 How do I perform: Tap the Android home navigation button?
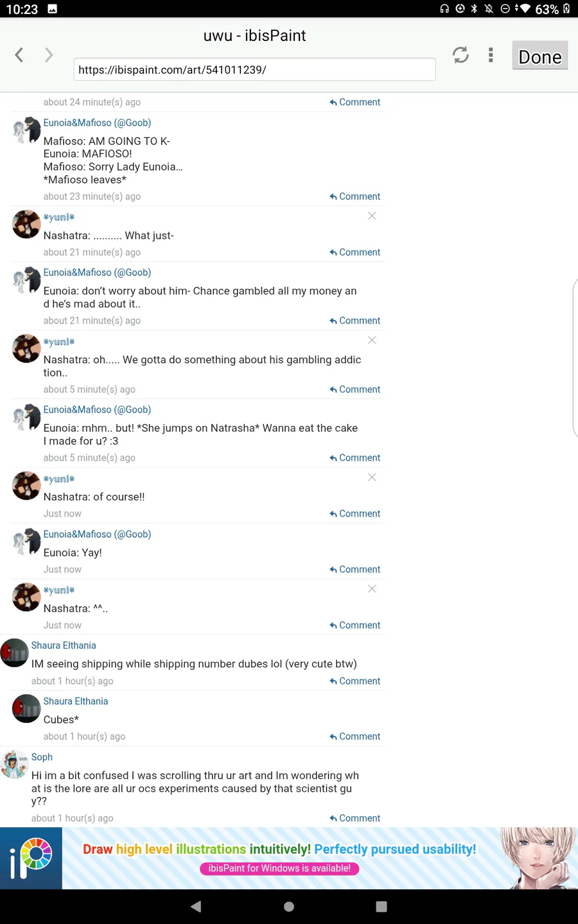(289, 907)
